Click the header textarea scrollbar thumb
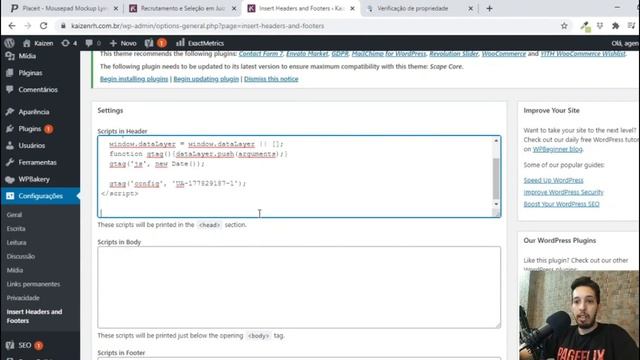 pyautogui.click(x=496, y=178)
